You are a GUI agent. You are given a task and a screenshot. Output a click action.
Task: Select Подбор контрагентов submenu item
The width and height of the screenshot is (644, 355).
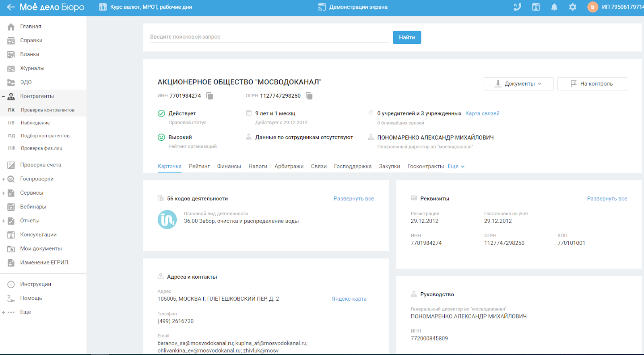[x=45, y=136]
